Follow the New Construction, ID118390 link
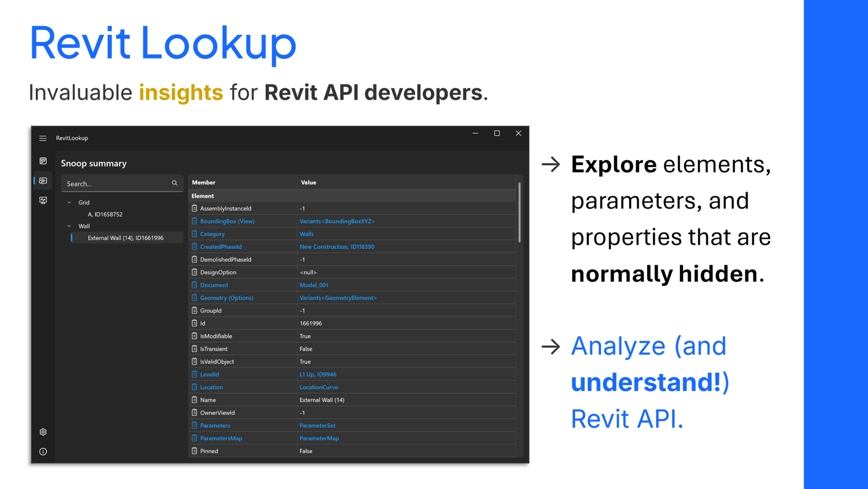Screen dimensions: 868x489 click(336, 246)
